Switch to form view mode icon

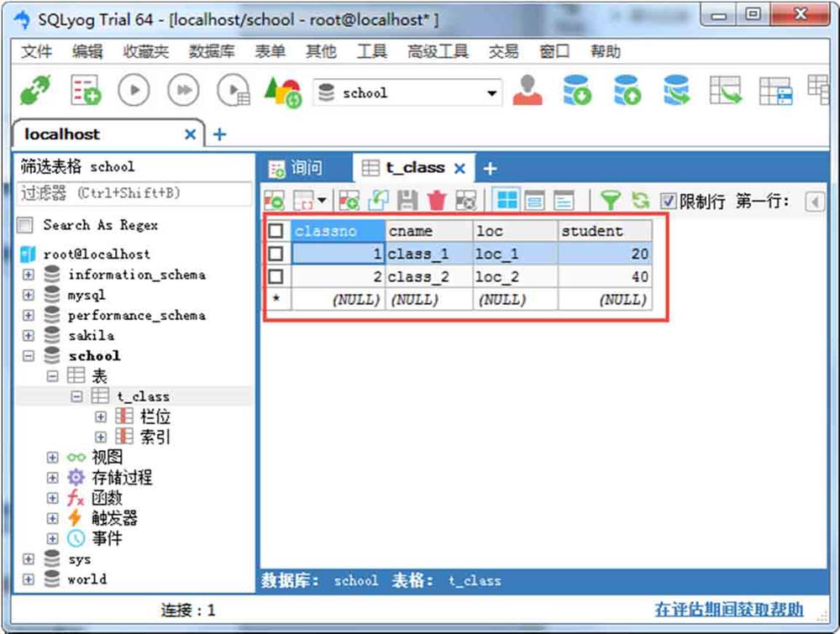pos(534,200)
